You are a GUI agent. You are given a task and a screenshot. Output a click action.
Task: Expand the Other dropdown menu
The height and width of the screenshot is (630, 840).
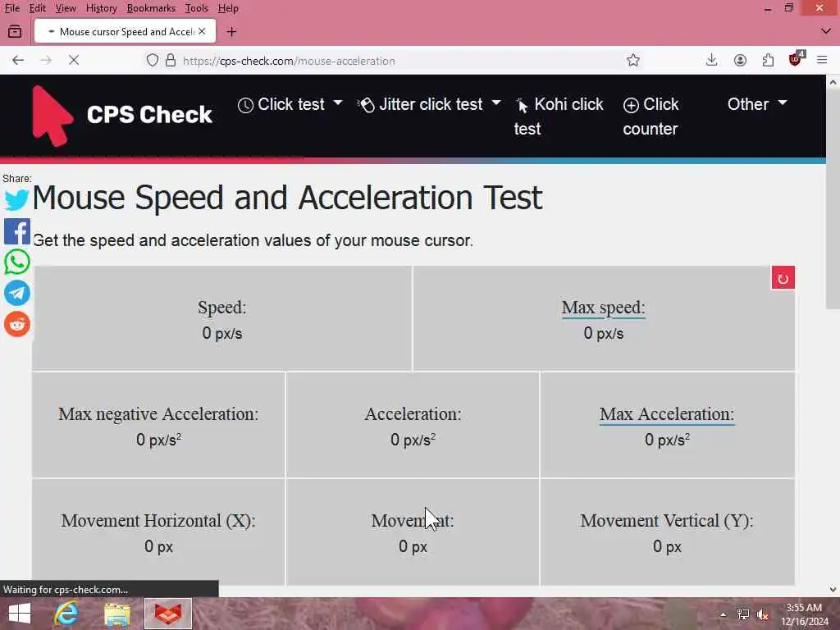pyautogui.click(x=757, y=104)
